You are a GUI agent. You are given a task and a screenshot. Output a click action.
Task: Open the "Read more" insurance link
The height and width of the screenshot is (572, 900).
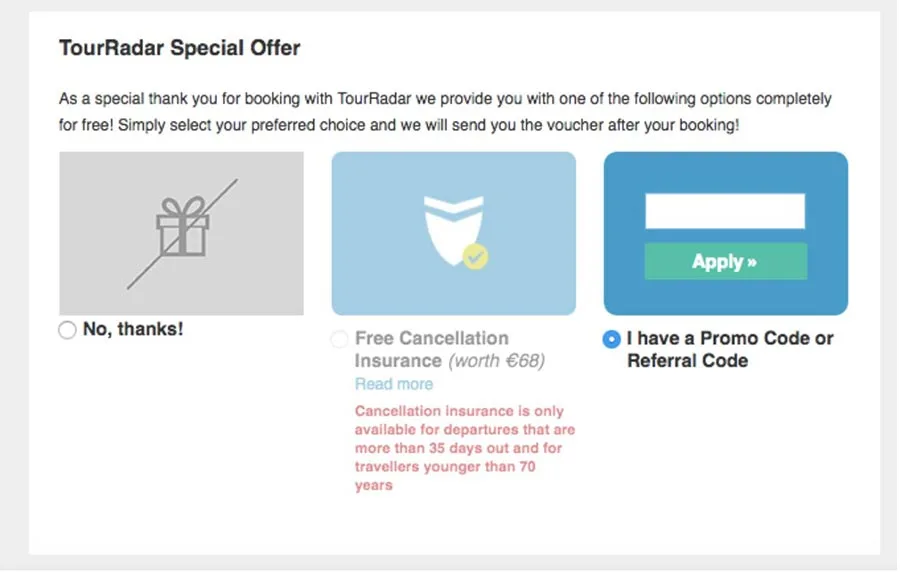tap(394, 384)
